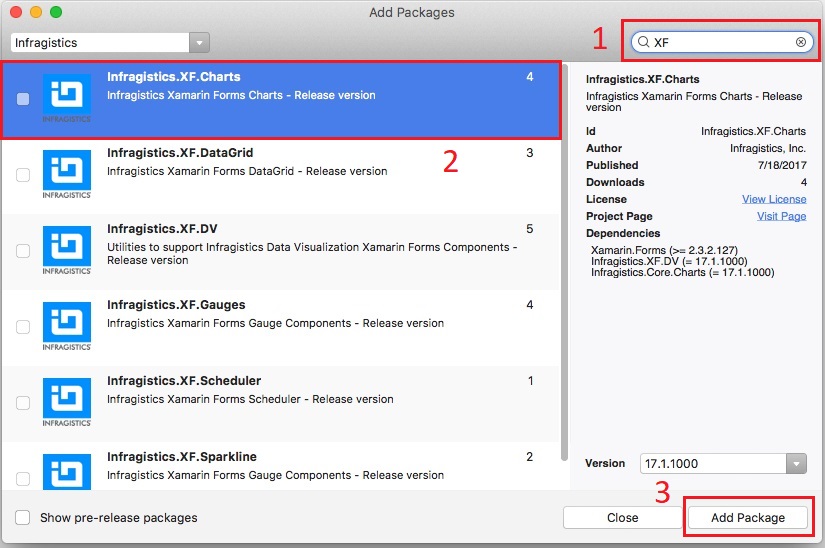Viewport: 825px width, 548px height.
Task: Click the Infragistics.XF.Charts title in the list
Action: point(174,77)
